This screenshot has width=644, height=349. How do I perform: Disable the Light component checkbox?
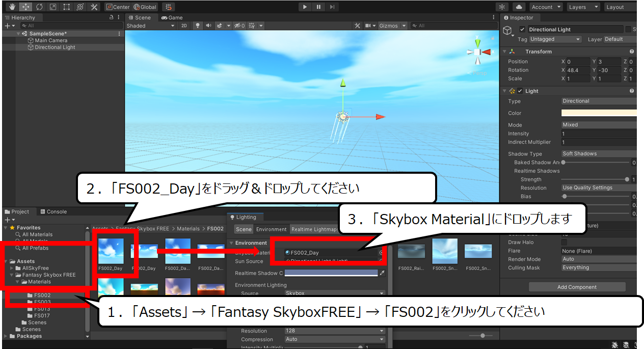click(x=520, y=91)
